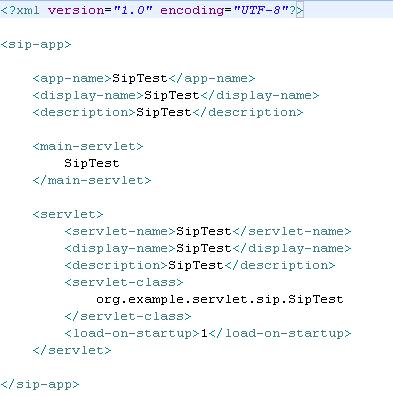The height and width of the screenshot is (396, 393).
Task: Click the class name org.example.servlet.sip.SipTest
Action: 220,299
